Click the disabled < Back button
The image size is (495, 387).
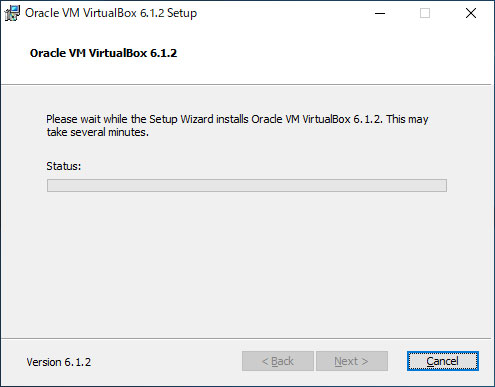(x=278, y=361)
